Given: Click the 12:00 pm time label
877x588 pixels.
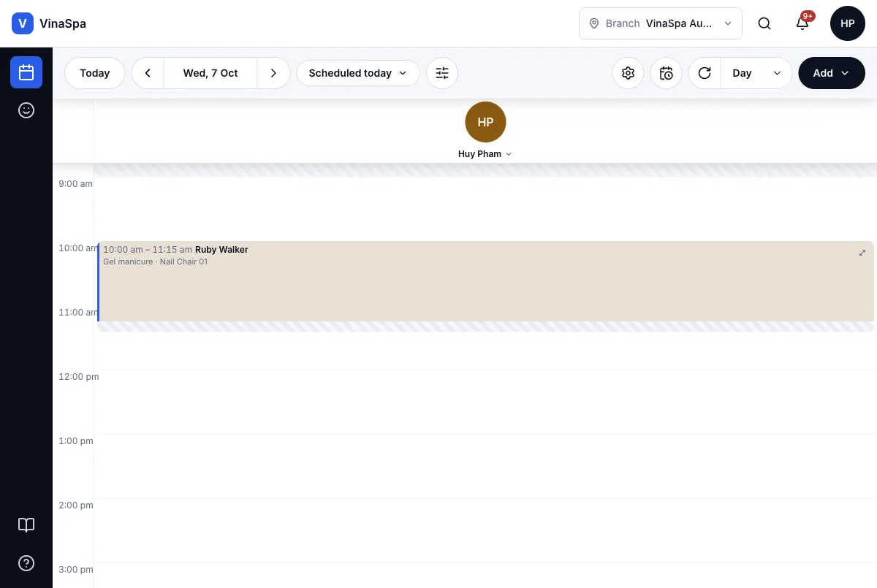Looking at the screenshot, I should pos(78,377).
